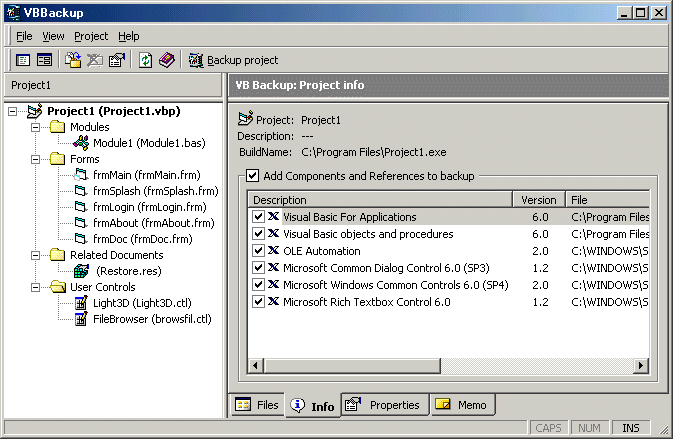Click the open project toolbar icon
This screenshot has width=673, height=439.
73,60
